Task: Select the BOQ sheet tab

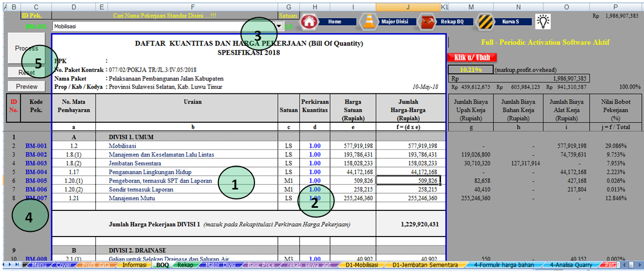Action: tap(162, 265)
